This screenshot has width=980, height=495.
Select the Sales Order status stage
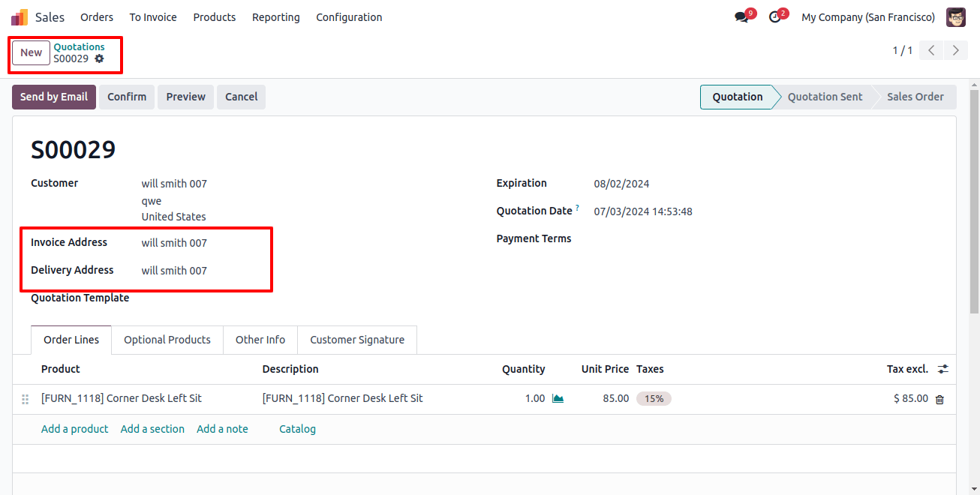[x=915, y=97]
